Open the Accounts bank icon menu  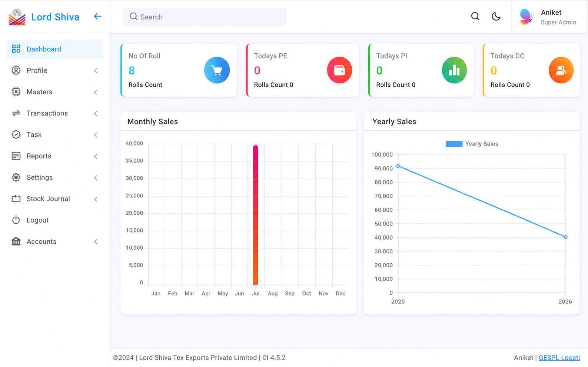click(x=54, y=241)
